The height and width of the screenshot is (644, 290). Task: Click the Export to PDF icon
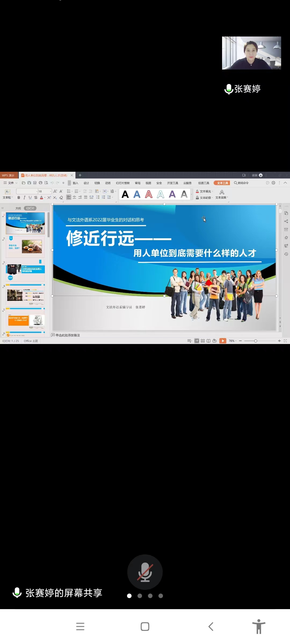click(35, 183)
